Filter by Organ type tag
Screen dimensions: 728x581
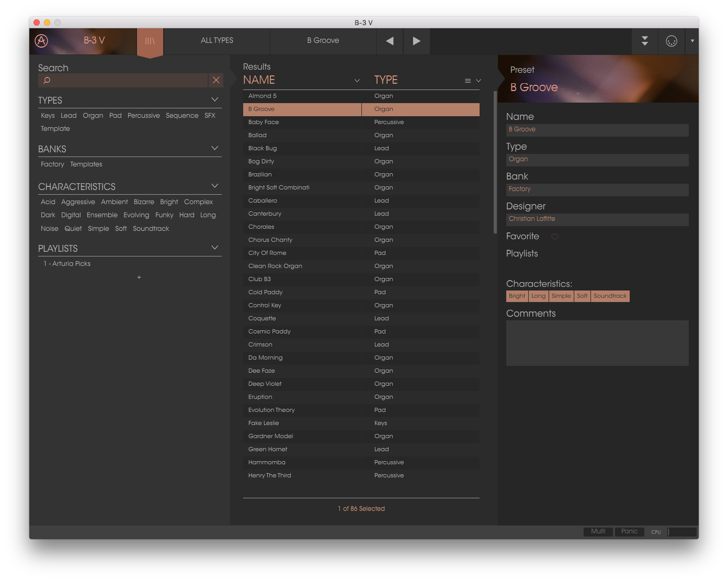pyautogui.click(x=93, y=116)
